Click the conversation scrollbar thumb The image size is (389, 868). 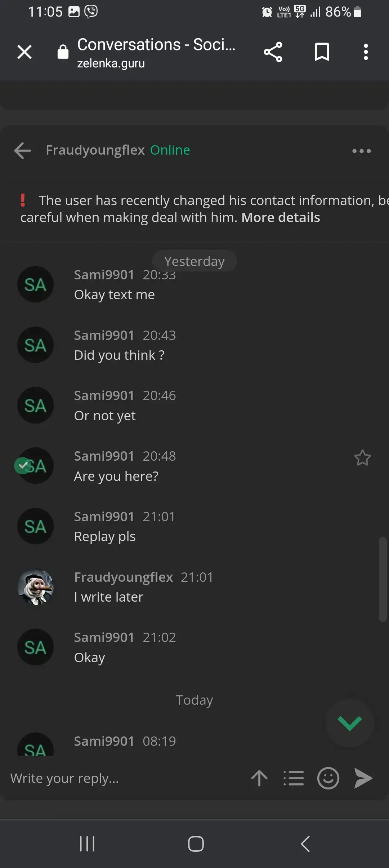[x=383, y=579]
